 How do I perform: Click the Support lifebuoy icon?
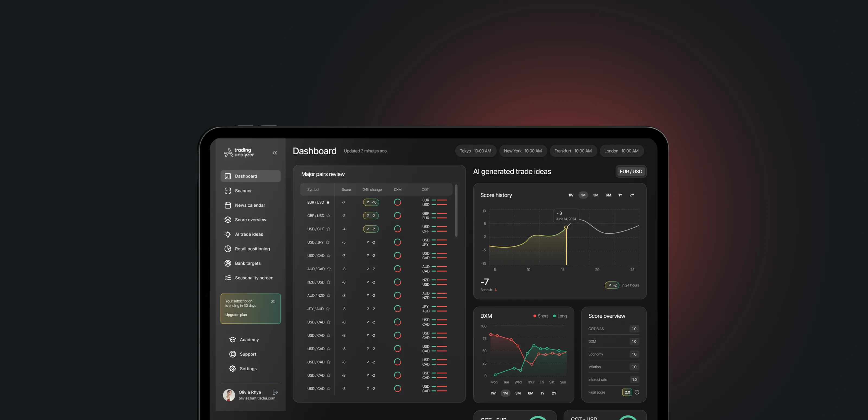232,354
